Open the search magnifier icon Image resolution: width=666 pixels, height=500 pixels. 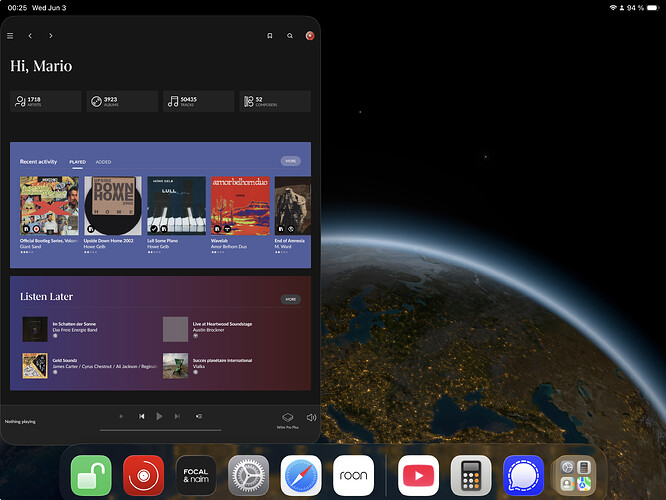pyautogui.click(x=290, y=36)
